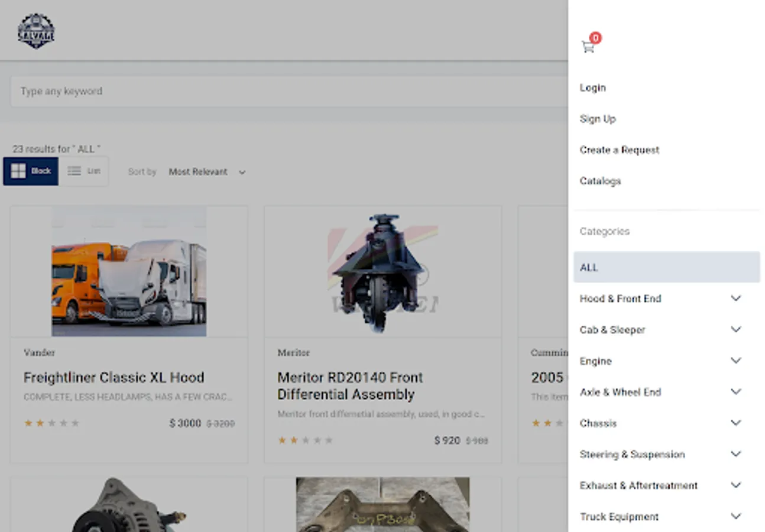Open the Meritor RD20140 Front Differential Assembly title
The image size is (765, 532).
coord(351,386)
